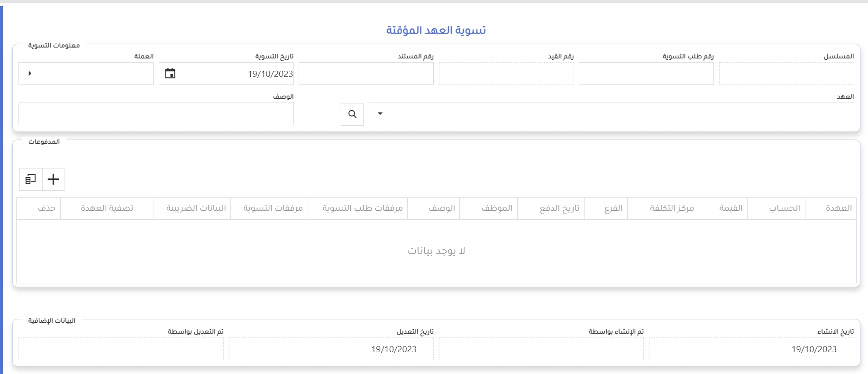Click the تصفية العهدة column header
The height and width of the screenshot is (374, 868).
click(107, 208)
